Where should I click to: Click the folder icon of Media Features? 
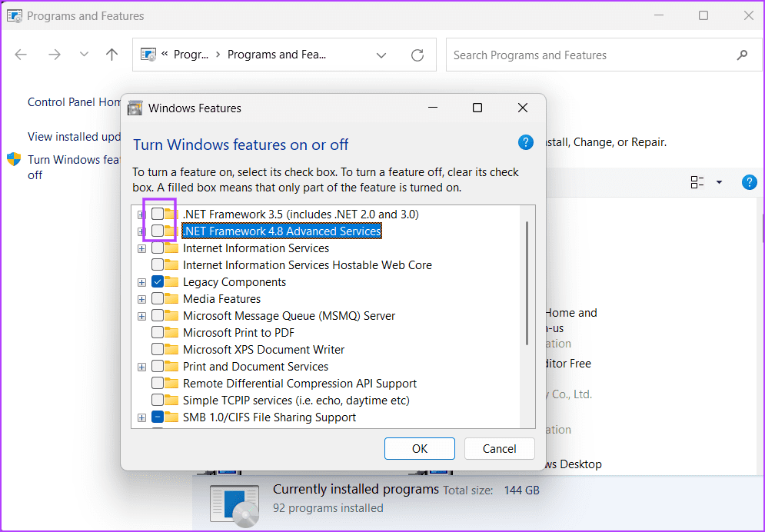point(171,299)
